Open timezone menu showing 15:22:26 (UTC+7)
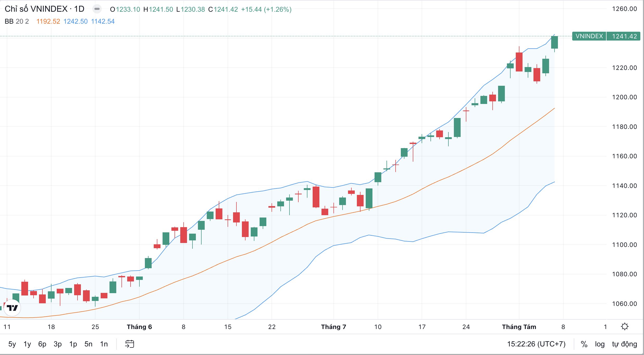644x355 pixels. 536,344
